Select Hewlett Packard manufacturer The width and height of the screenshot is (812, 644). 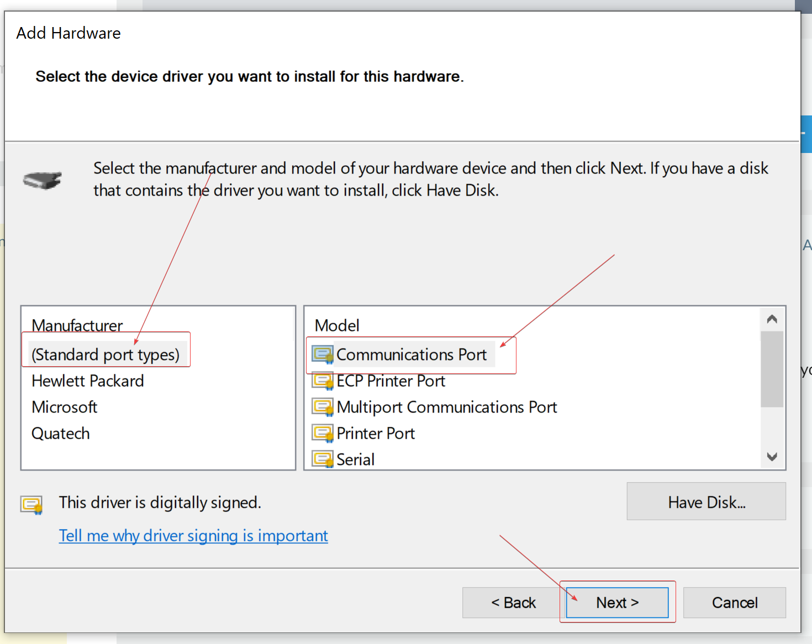tap(88, 381)
